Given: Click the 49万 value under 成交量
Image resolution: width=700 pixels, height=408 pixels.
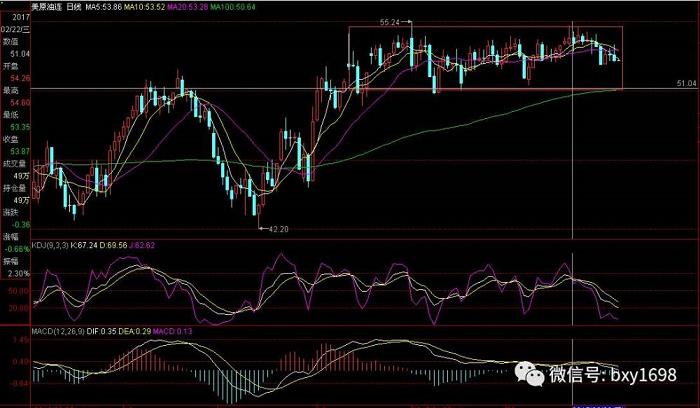Looking at the screenshot, I should 21,176.
